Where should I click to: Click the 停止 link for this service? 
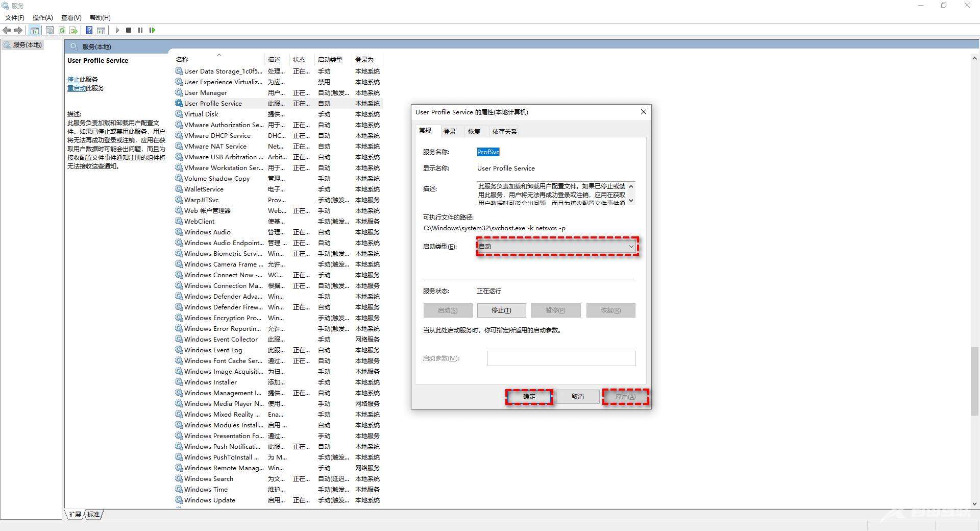(73, 80)
